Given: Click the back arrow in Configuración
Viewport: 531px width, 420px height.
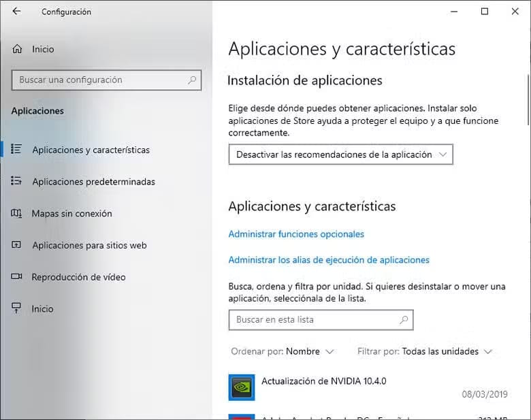Looking at the screenshot, I should tap(16, 11).
